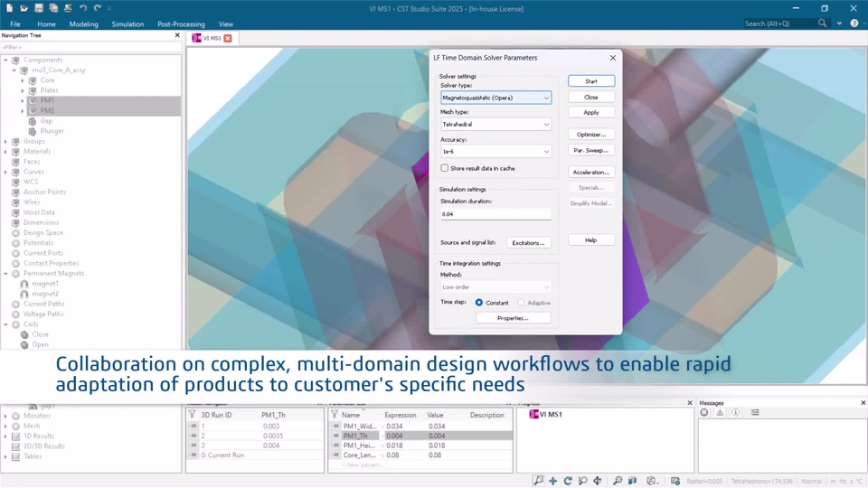Expand the Core tree node
The image size is (868, 488).
coord(23,80)
